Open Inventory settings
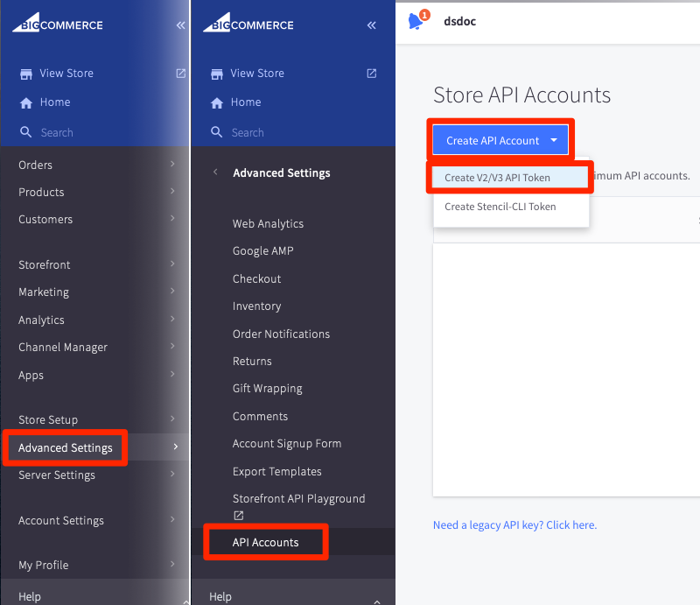 click(256, 306)
